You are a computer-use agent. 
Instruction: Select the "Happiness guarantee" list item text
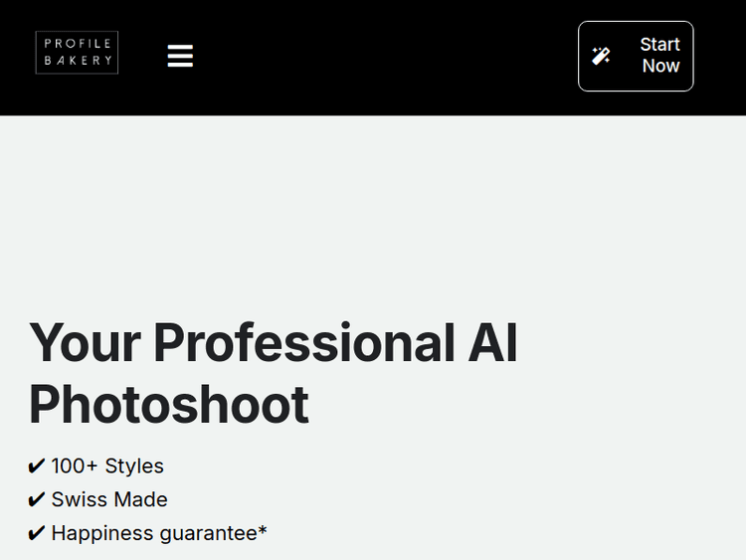[x=154, y=534]
